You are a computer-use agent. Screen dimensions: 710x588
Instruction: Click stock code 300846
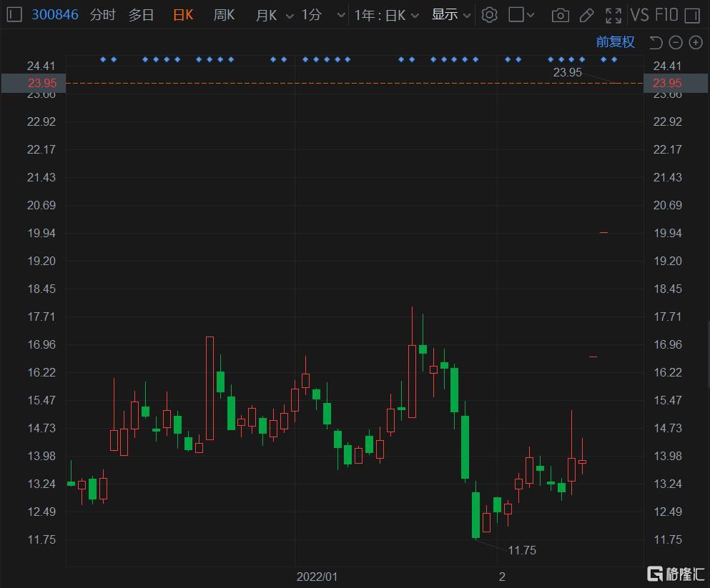tap(55, 14)
